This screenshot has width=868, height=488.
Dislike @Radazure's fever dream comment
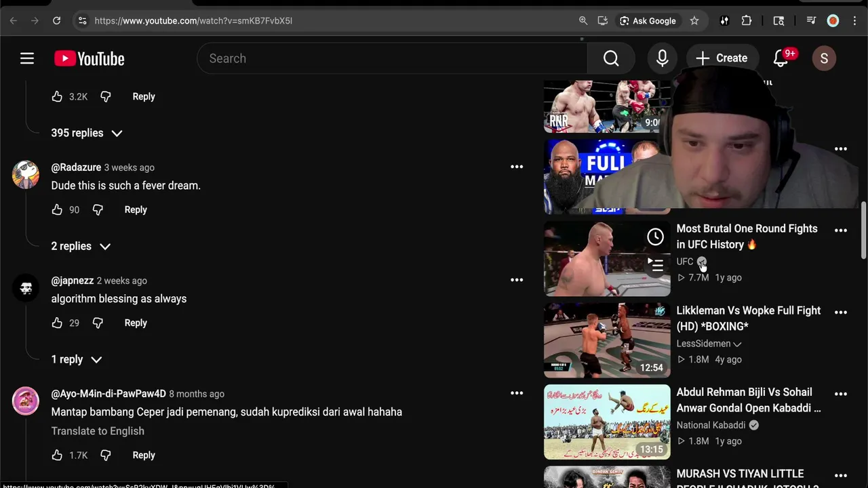click(x=98, y=209)
